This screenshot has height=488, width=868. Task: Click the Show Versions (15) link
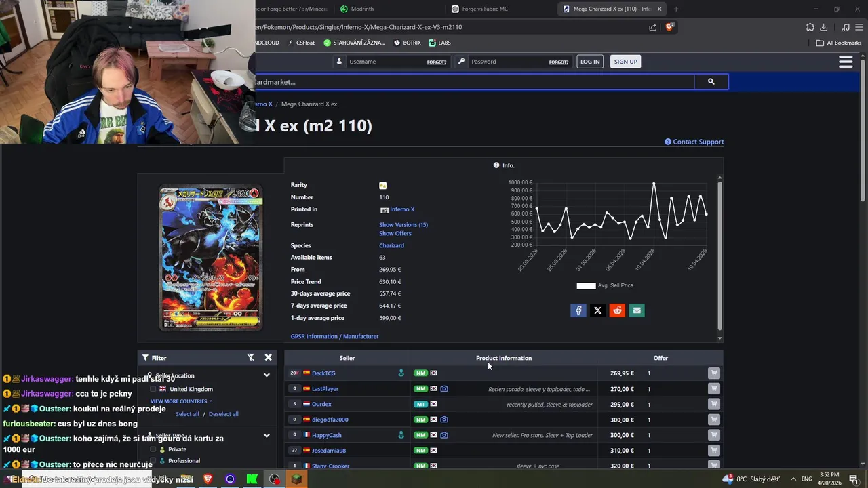[403, 224]
